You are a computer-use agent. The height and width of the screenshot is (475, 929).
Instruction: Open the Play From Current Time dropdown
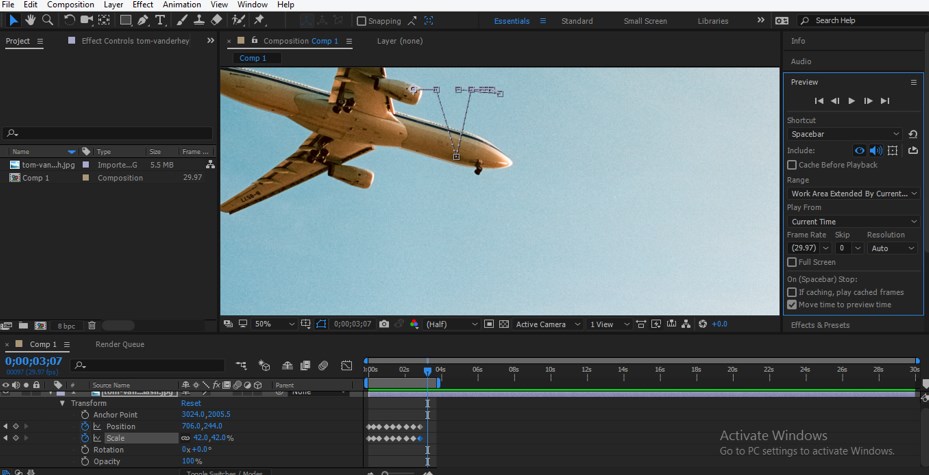[x=853, y=222]
